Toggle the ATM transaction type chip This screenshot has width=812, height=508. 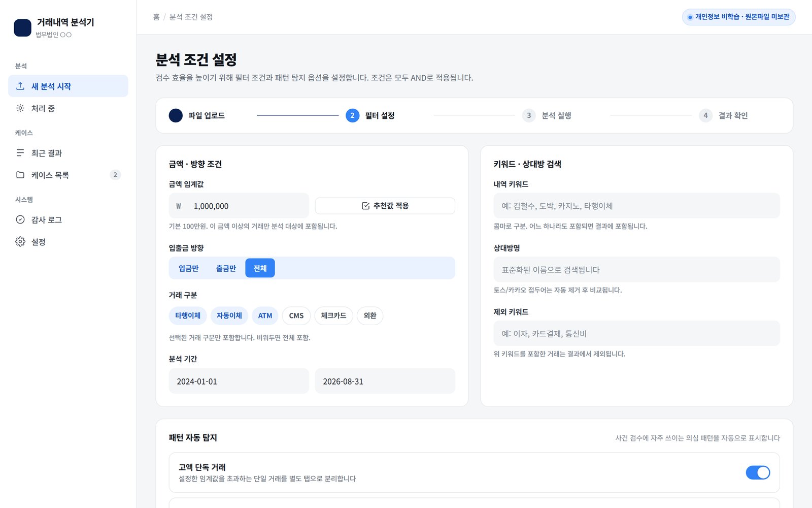click(x=265, y=315)
